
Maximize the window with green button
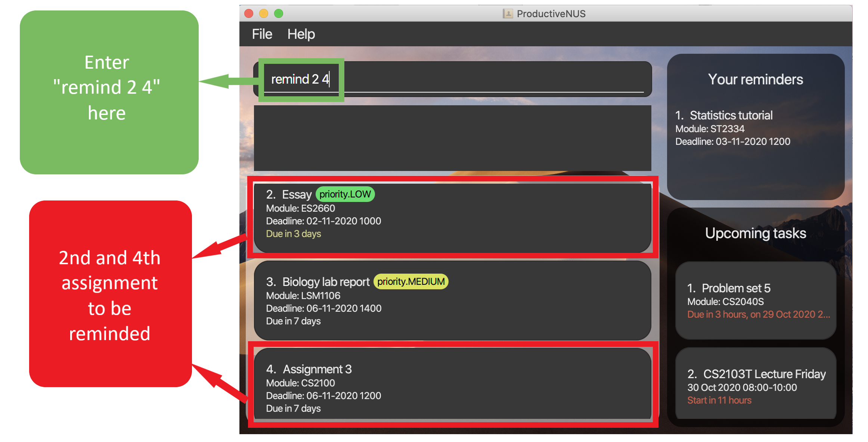click(279, 13)
